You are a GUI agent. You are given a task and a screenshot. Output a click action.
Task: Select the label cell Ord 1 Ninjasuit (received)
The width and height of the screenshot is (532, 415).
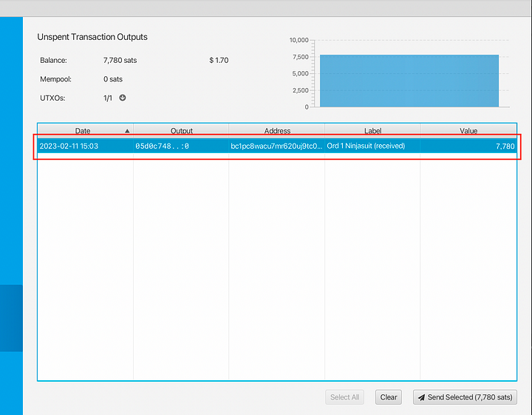point(372,146)
